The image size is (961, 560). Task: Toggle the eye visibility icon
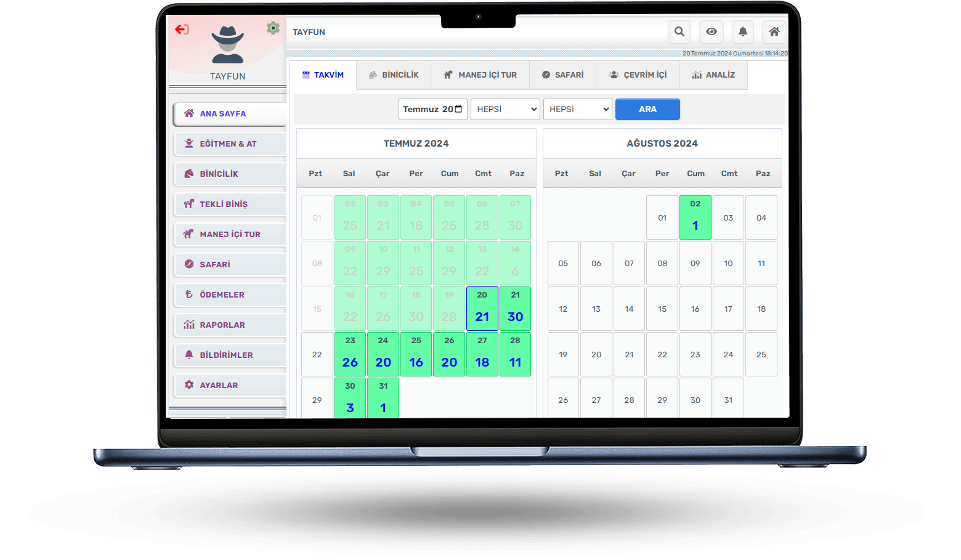(711, 31)
